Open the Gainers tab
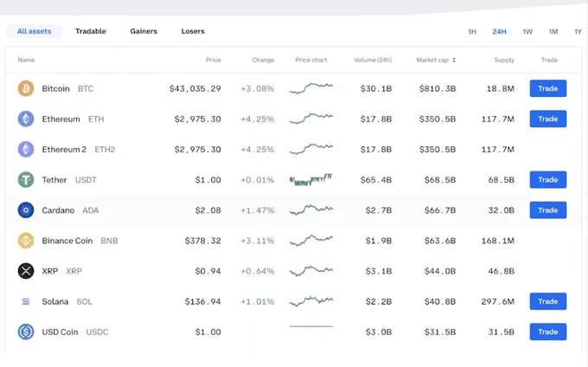The image size is (588, 367). point(144,31)
